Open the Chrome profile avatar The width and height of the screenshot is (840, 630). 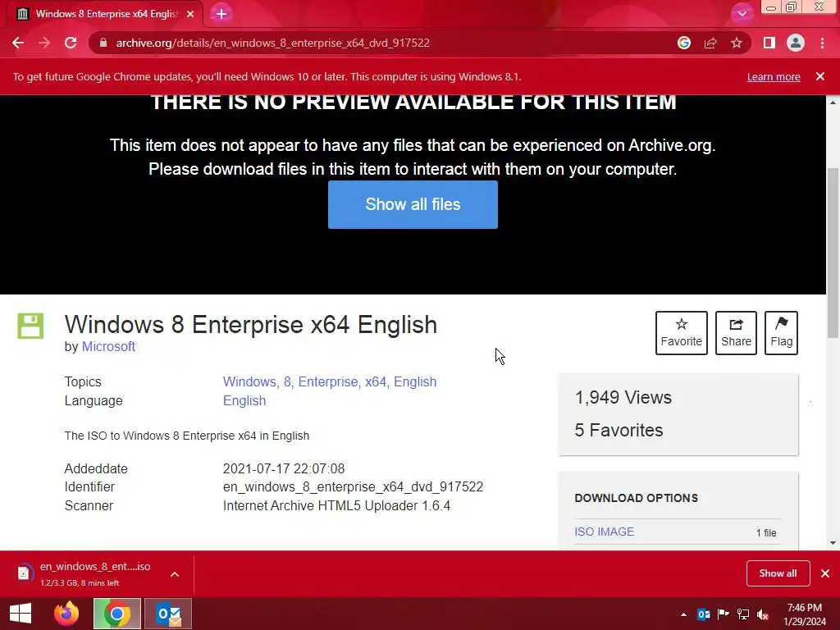796,43
